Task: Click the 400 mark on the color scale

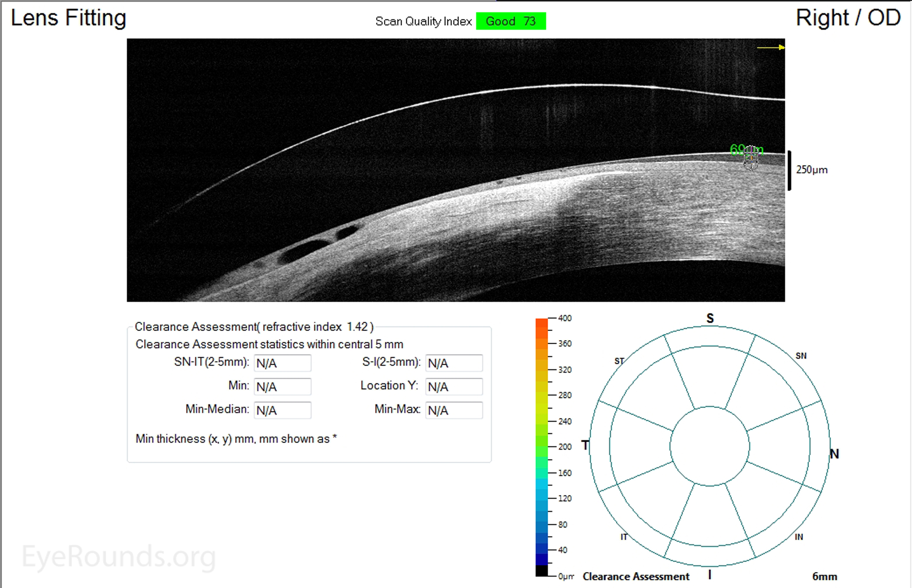Action: click(565, 318)
